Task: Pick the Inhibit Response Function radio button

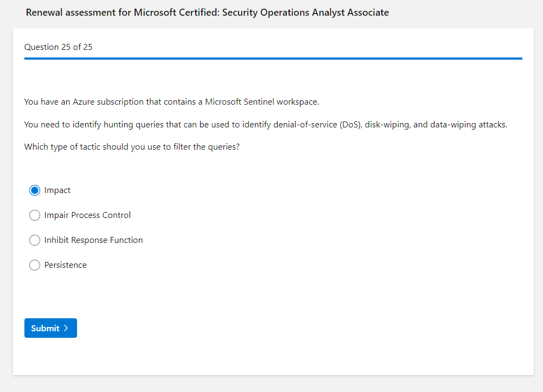Action: 35,240
